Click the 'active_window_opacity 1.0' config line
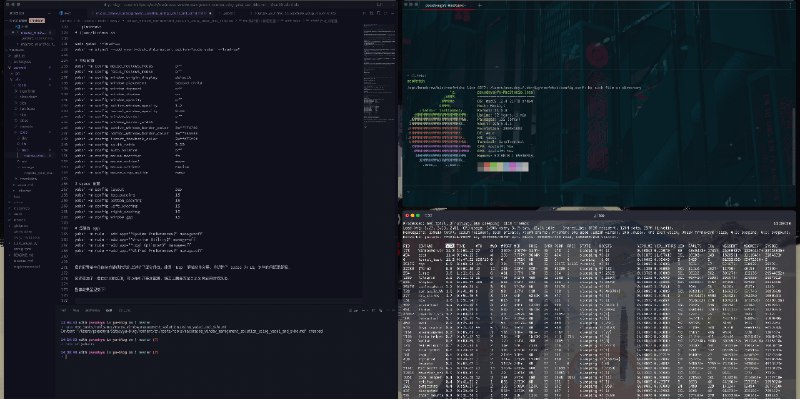 [129, 105]
